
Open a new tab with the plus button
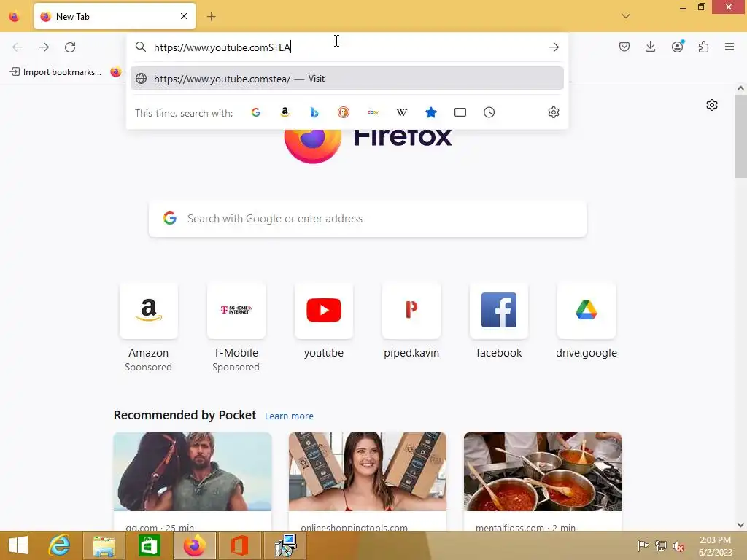point(211,17)
